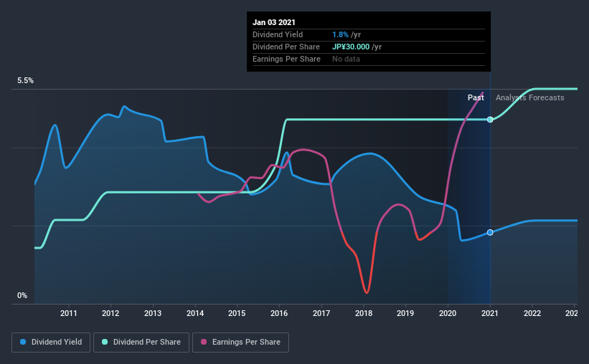The height and width of the screenshot is (364, 589).
Task: Click the Past section label
Action: click(x=476, y=97)
